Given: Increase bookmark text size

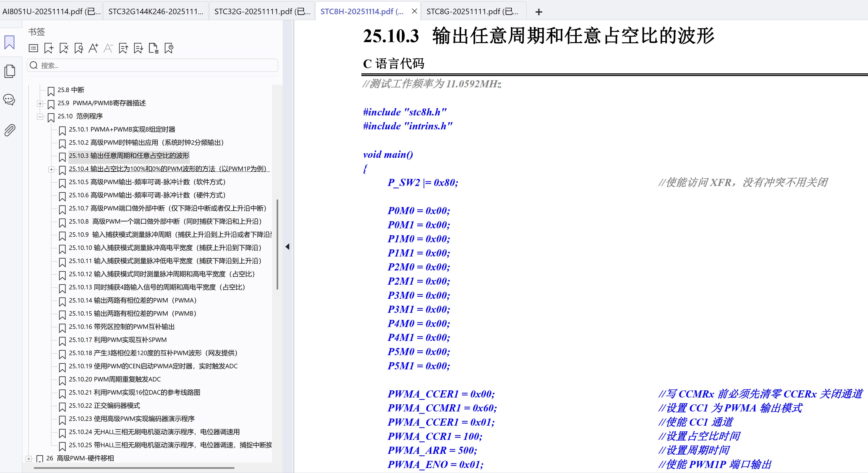Looking at the screenshot, I should [93, 48].
